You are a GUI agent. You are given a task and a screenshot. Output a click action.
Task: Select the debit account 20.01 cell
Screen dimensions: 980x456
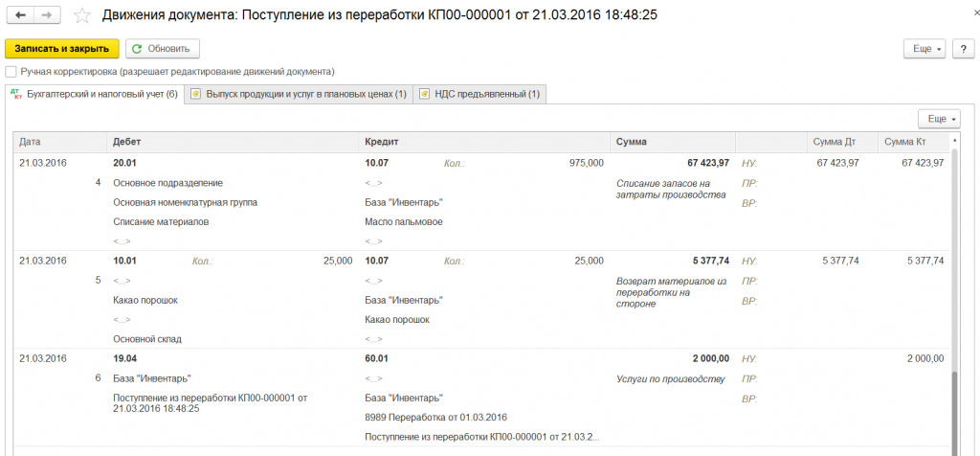(125, 164)
